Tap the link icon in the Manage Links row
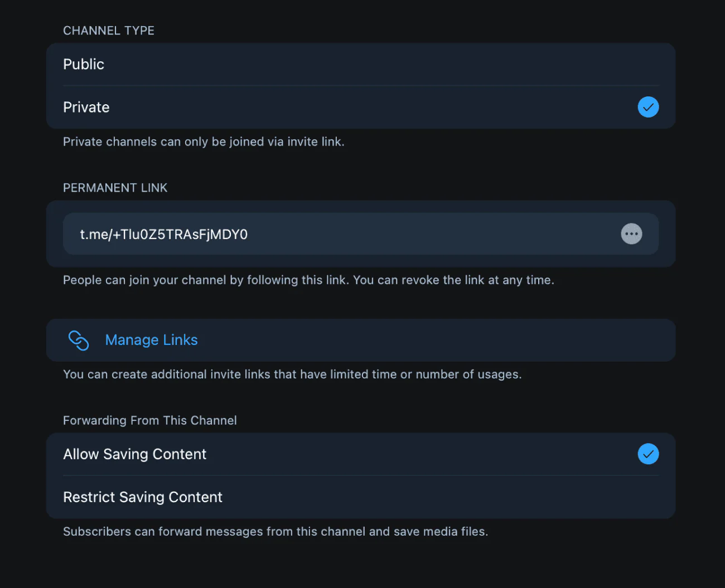The height and width of the screenshot is (588, 725). (78, 340)
